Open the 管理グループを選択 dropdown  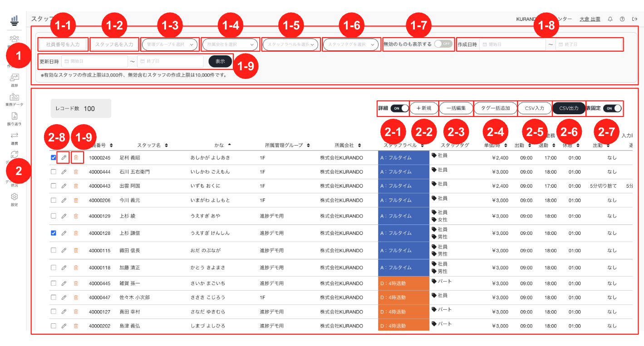point(170,44)
